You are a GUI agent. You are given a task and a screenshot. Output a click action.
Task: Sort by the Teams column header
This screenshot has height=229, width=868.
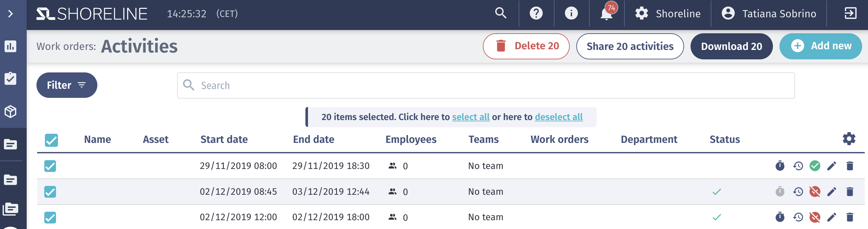point(483,140)
